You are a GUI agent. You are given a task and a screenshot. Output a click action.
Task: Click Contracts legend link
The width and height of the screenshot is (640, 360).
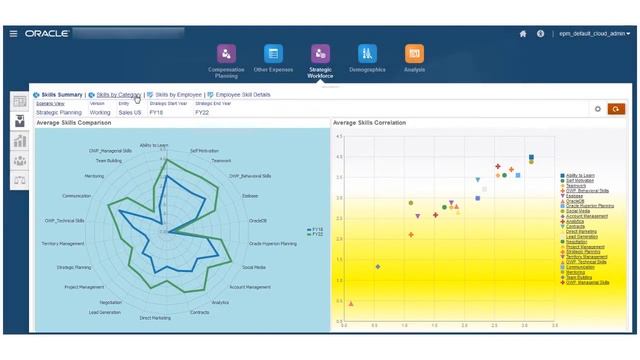click(576, 227)
